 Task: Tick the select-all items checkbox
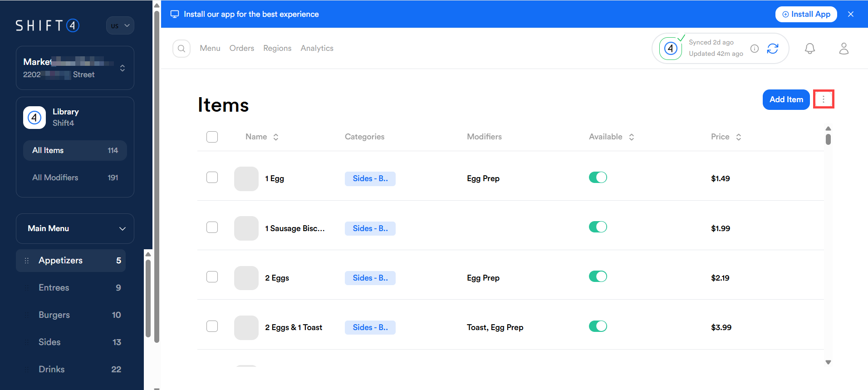[212, 137]
